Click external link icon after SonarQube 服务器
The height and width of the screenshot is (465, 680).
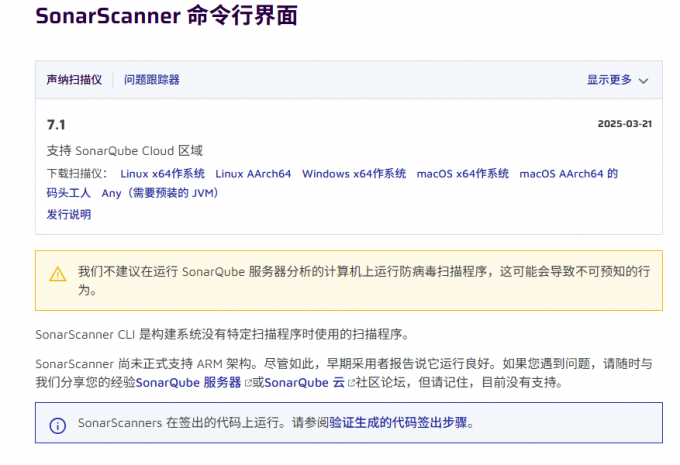[248, 383]
